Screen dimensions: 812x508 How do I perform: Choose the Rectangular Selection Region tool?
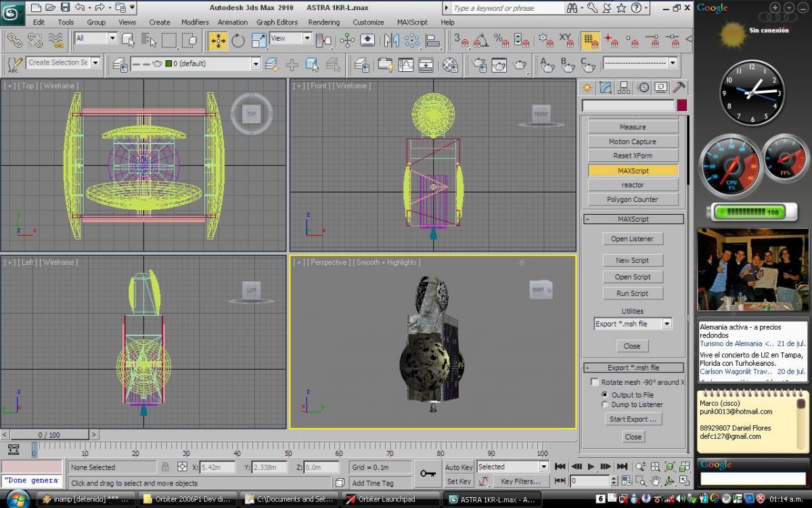tap(169, 41)
